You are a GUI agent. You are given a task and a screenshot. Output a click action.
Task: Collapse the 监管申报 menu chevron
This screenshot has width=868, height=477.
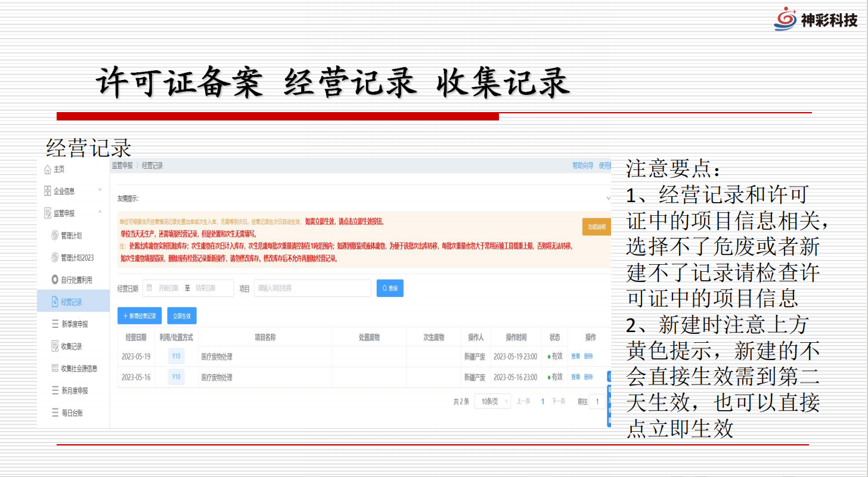100,213
